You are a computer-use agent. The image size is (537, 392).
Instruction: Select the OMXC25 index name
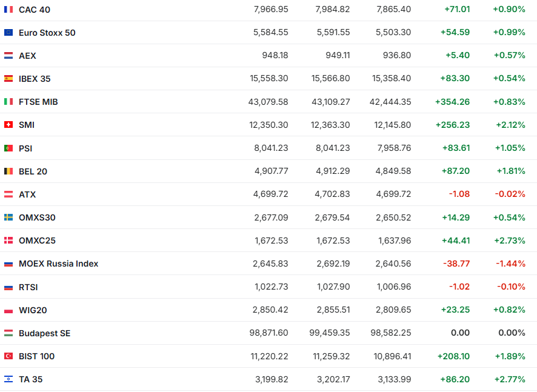pos(37,241)
